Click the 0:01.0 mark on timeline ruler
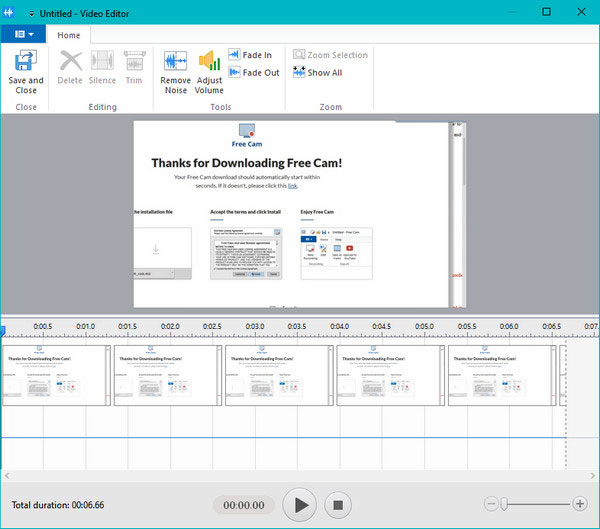The image size is (600, 529). [85, 327]
